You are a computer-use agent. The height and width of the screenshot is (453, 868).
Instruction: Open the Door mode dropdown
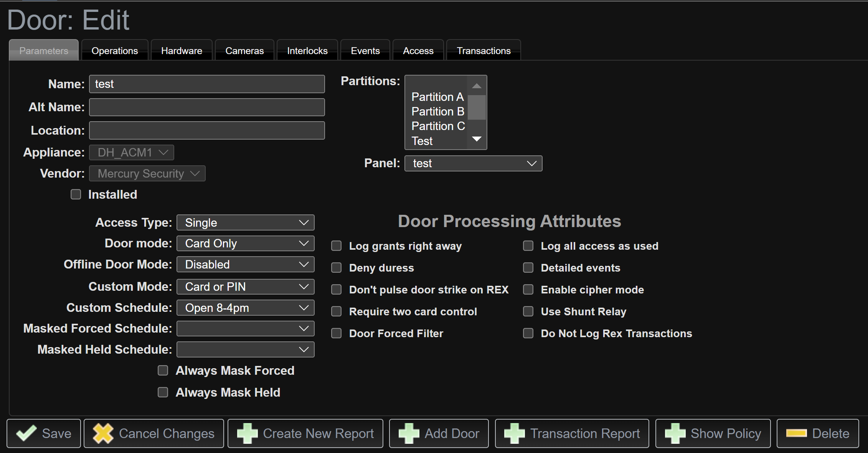[x=245, y=243]
